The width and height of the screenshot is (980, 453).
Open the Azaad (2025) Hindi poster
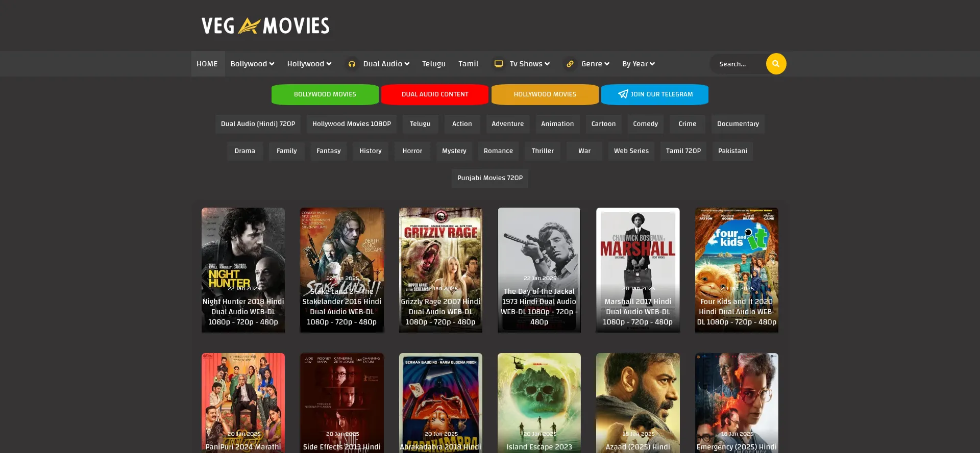pyautogui.click(x=638, y=403)
